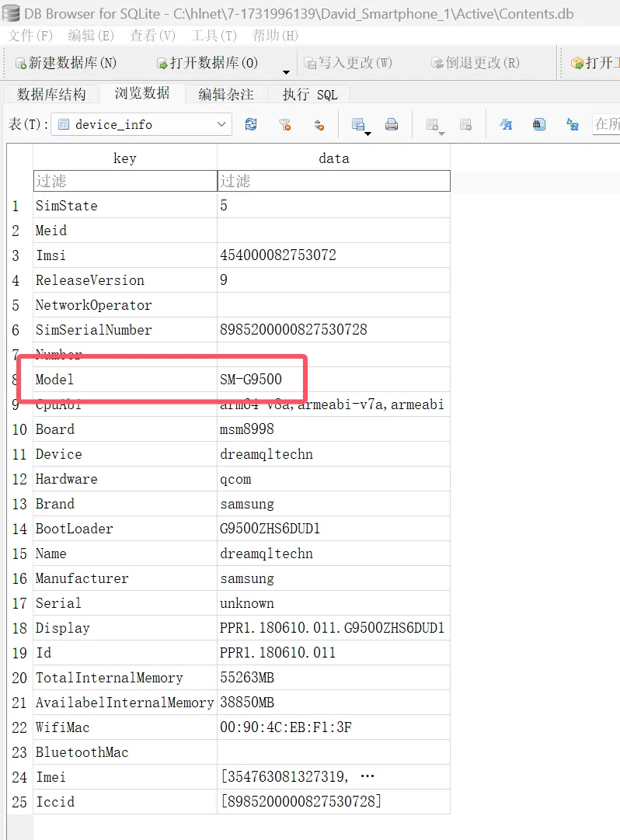Select row header number 25
This screenshot has width=620, height=840.
(20, 802)
